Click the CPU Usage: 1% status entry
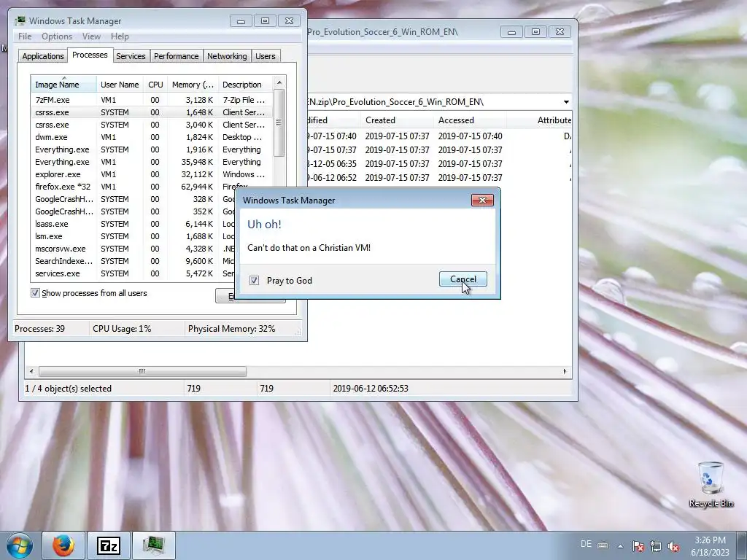The image size is (747, 560). point(122,329)
